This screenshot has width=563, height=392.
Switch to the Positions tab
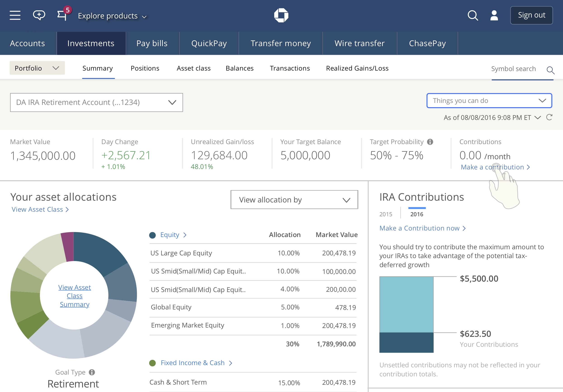(145, 68)
